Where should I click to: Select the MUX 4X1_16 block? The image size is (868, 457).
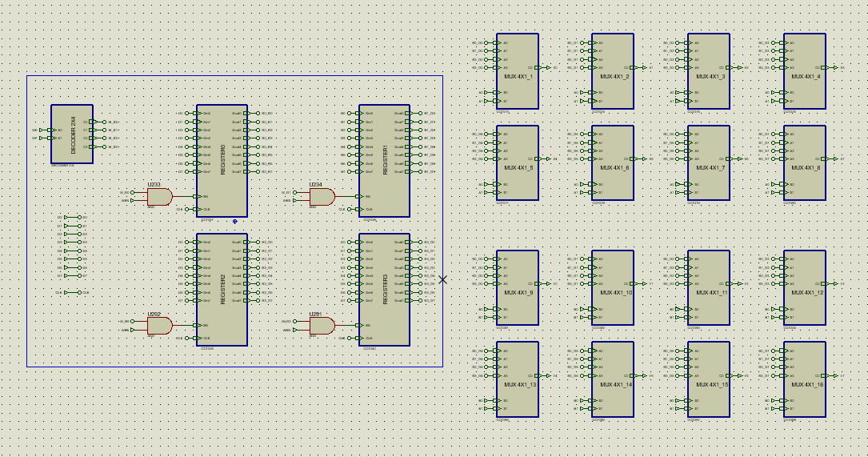coord(805,379)
